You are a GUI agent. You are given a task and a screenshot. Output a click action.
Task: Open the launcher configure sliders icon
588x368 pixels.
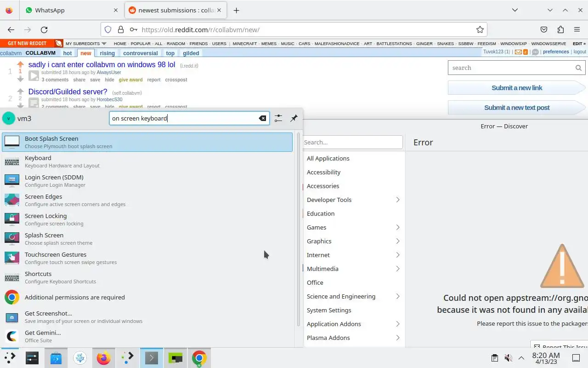pyautogui.click(x=278, y=118)
